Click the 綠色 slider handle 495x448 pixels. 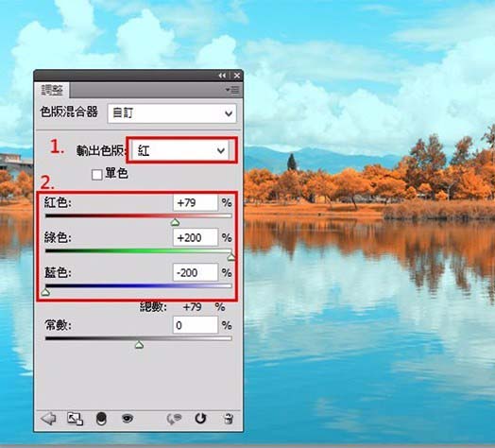point(231,257)
